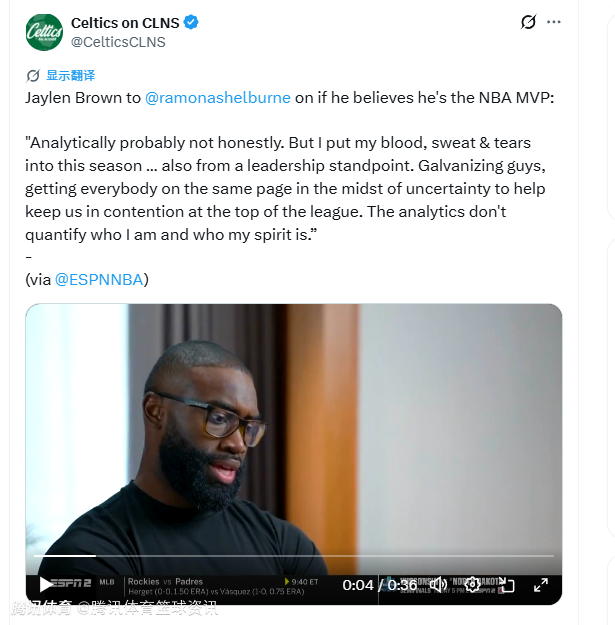Viewport: 615px width, 625px height.
Task: Toggle picture-in-picture mode for the video
Action: (506, 584)
